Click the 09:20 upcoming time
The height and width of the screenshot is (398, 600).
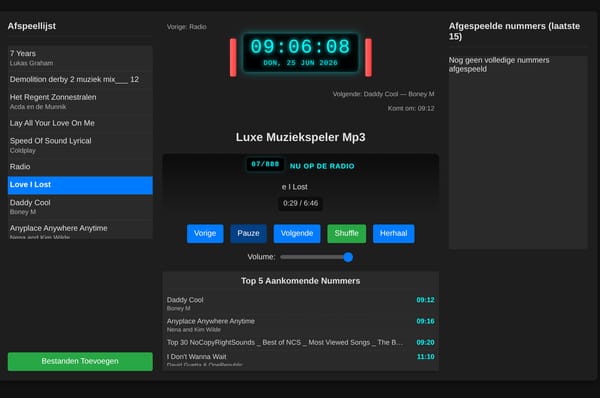(425, 343)
